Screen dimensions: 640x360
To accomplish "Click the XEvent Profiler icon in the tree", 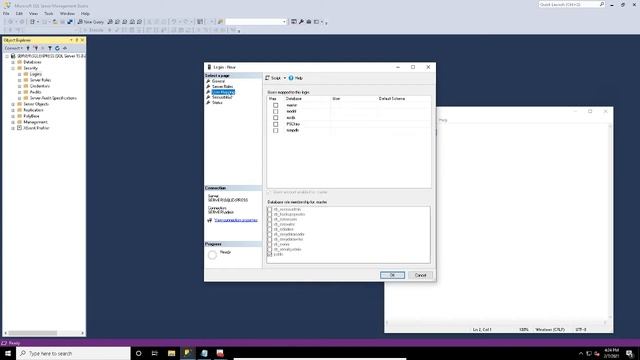I will click(19, 128).
